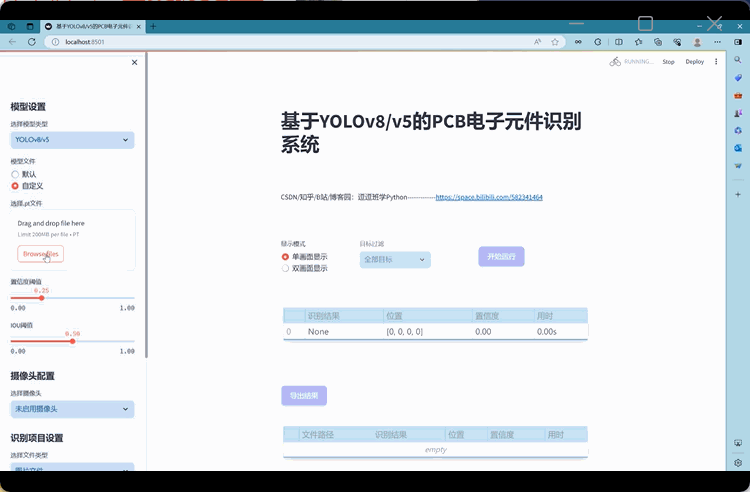Expand the 选择文件类型 file type dropdown
This screenshot has height=492, width=750.
[72, 467]
